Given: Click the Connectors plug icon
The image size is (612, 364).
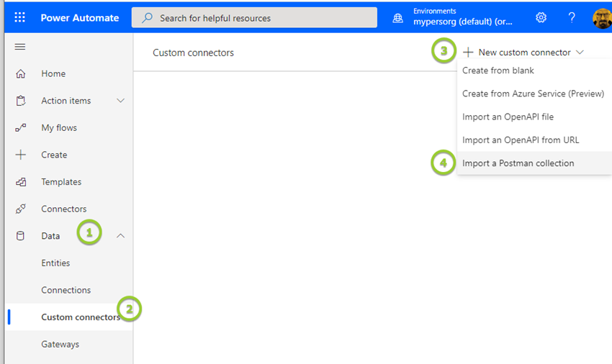Looking at the screenshot, I should tap(21, 209).
